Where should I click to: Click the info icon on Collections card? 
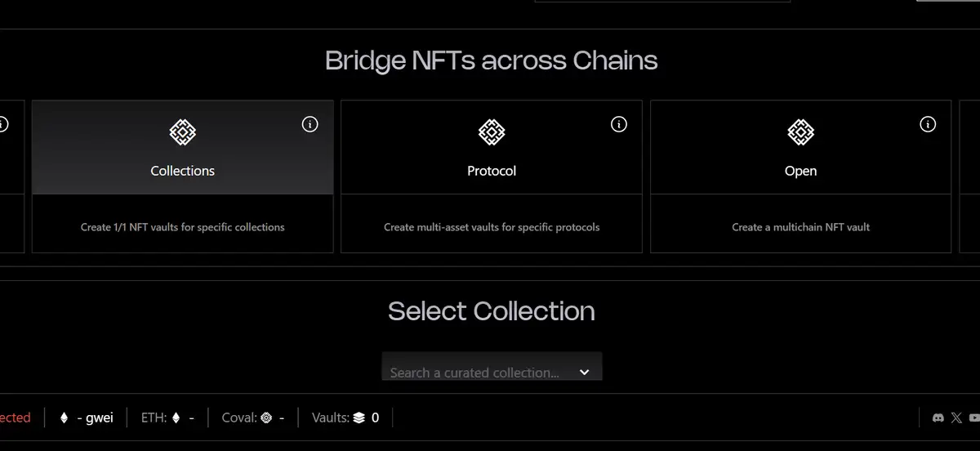pyautogui.click(x=310, y=124)
